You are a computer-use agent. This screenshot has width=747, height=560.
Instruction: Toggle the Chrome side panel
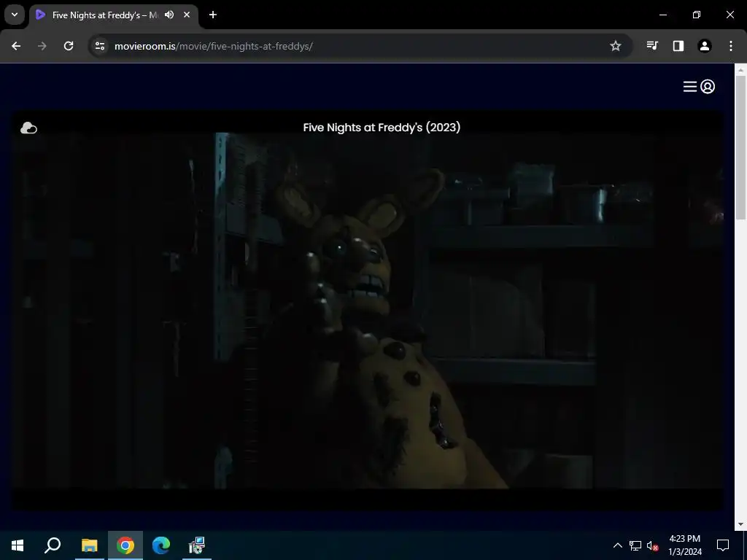pyautogui.click(x=678, y=46)
